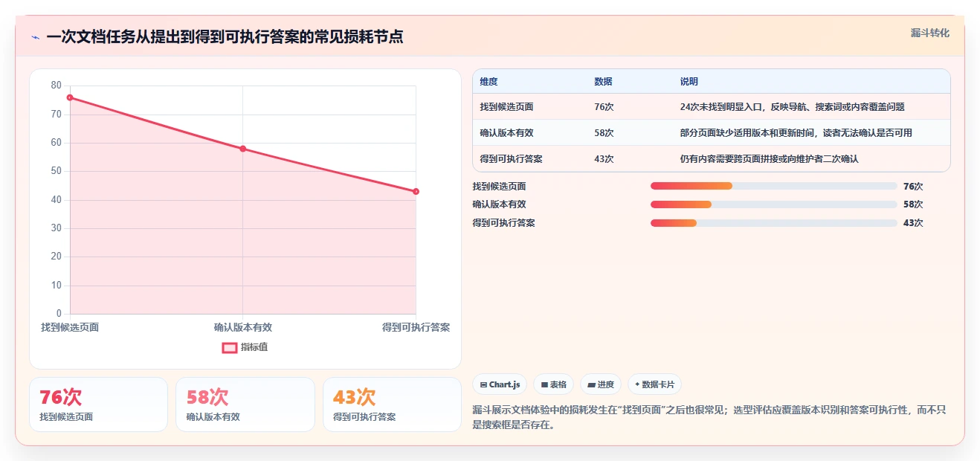The image size is (980, 461).
Task: Click the chart data point for 找到候选页面
Action: click(70, 97)
